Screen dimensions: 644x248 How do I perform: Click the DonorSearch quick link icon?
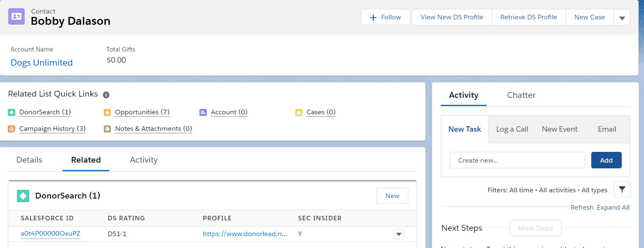click(x=12, y=112)
